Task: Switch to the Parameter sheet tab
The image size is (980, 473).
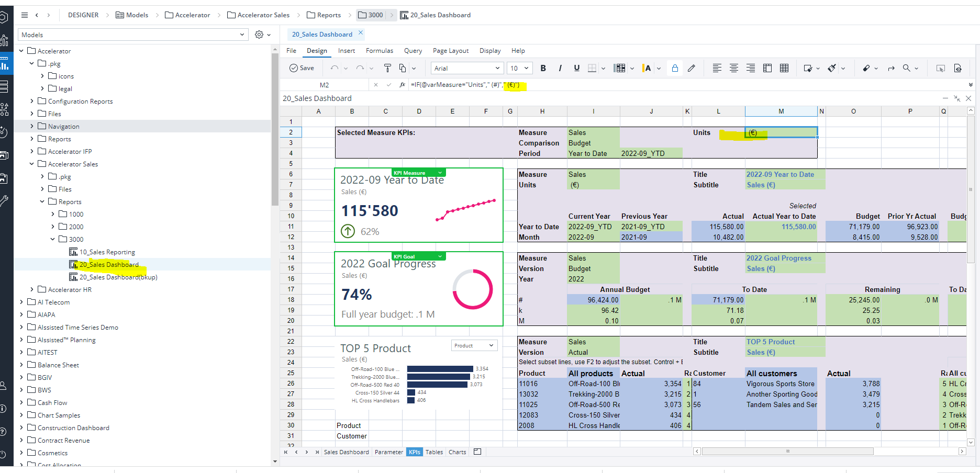Action: click(388, 452)
